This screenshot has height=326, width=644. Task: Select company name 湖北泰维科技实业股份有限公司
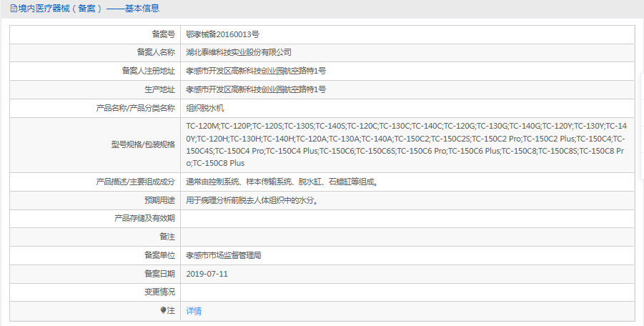coord(238,53)
